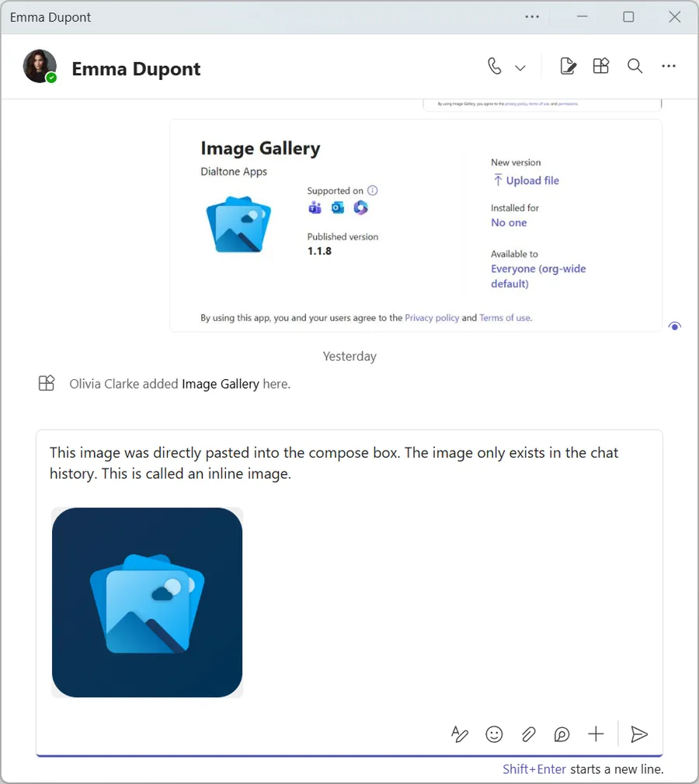The image size is (699, 784).
Task: Click the Image Gallery card title
Action: (260, 148)
